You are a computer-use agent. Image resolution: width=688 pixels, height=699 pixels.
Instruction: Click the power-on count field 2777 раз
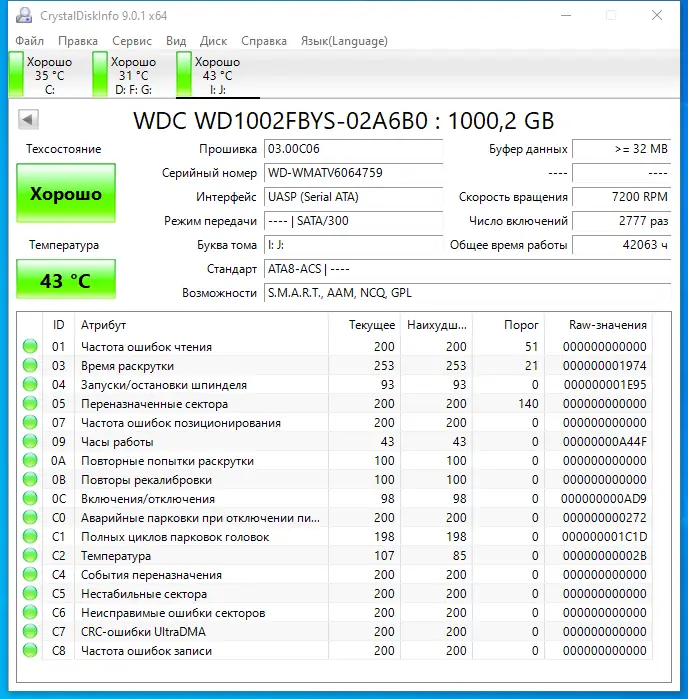(622, 221)
